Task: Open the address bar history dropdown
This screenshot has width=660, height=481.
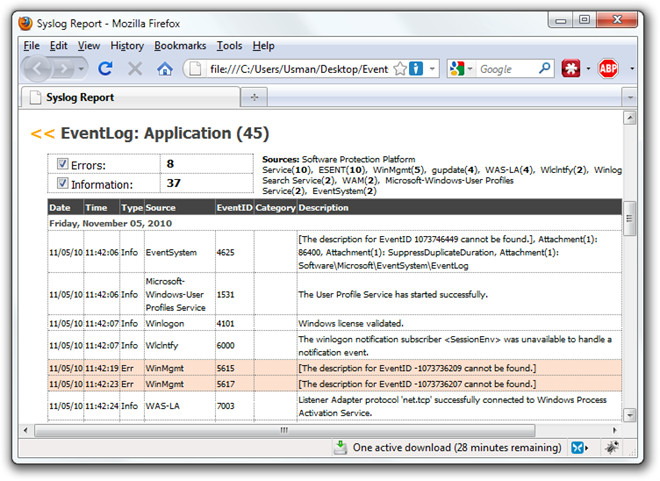Action: tap(432, 69)
